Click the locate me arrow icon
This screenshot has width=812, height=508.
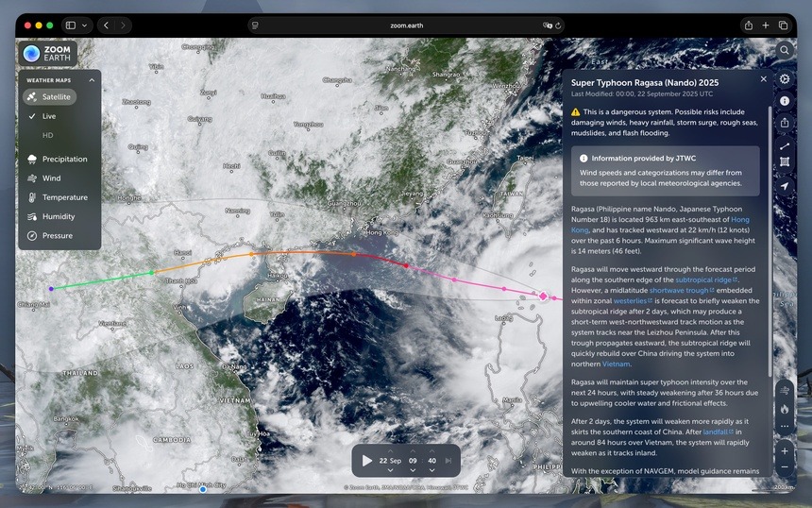tap(785, 186)
